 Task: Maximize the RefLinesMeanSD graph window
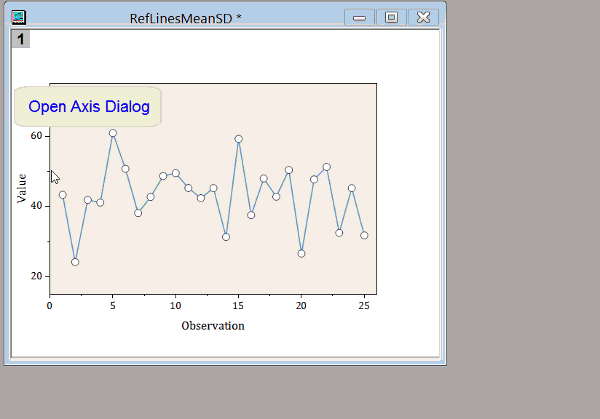tap(391, 17)
